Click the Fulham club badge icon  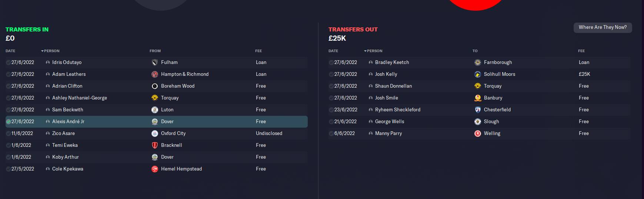click(x=155, y=63)
